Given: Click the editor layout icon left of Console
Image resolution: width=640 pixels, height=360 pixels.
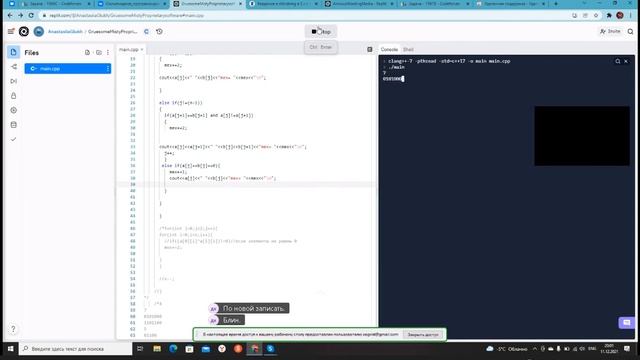Looking at the screenshot, I should pos(370,49).
